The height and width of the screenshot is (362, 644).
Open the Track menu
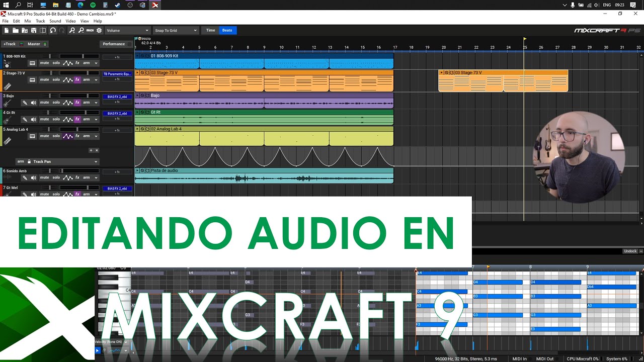click(40, 21)
